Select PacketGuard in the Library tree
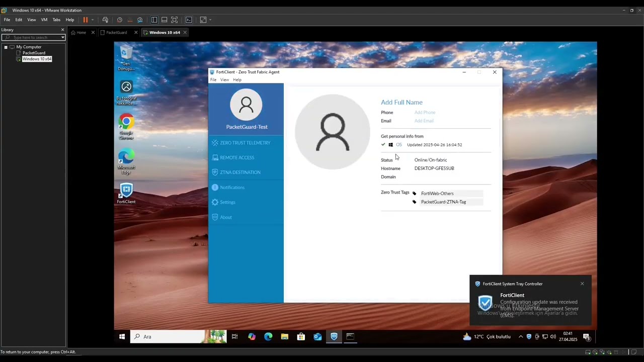This screenshot has height=362, width=644. (34, 53)
